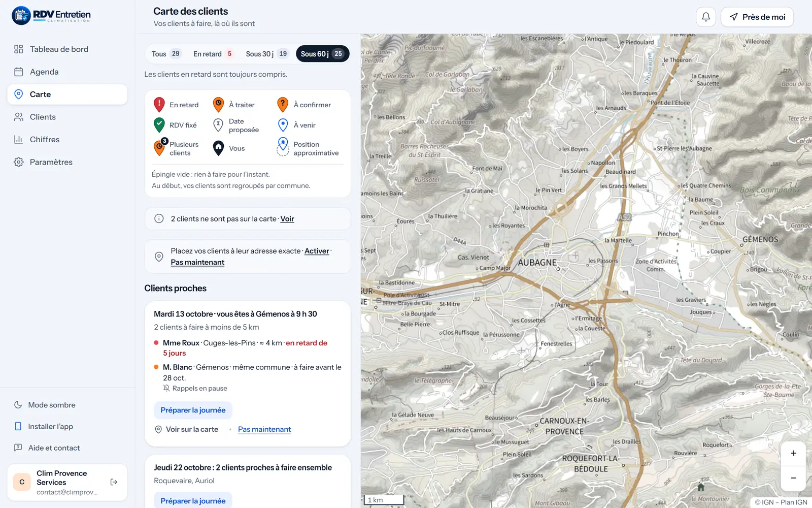Click the À confirmer question-mark pin
The width and height of the screenshot is (812, 508).
point(283,105)
